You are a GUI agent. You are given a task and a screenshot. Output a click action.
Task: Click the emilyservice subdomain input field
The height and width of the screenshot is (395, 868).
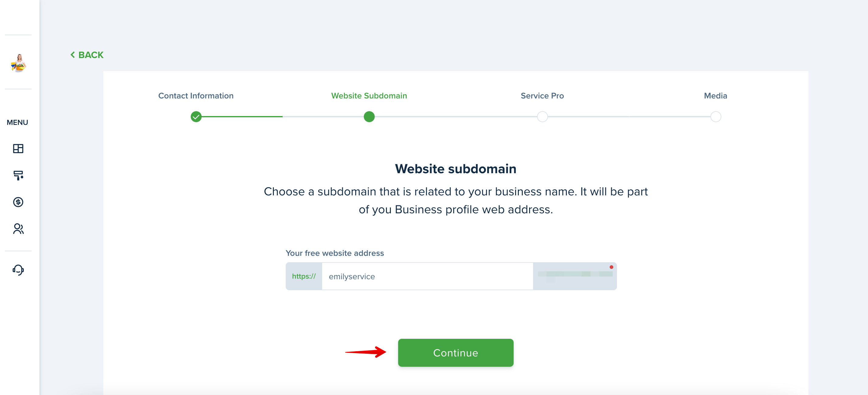pyautogui.click(x=428, y=276)
